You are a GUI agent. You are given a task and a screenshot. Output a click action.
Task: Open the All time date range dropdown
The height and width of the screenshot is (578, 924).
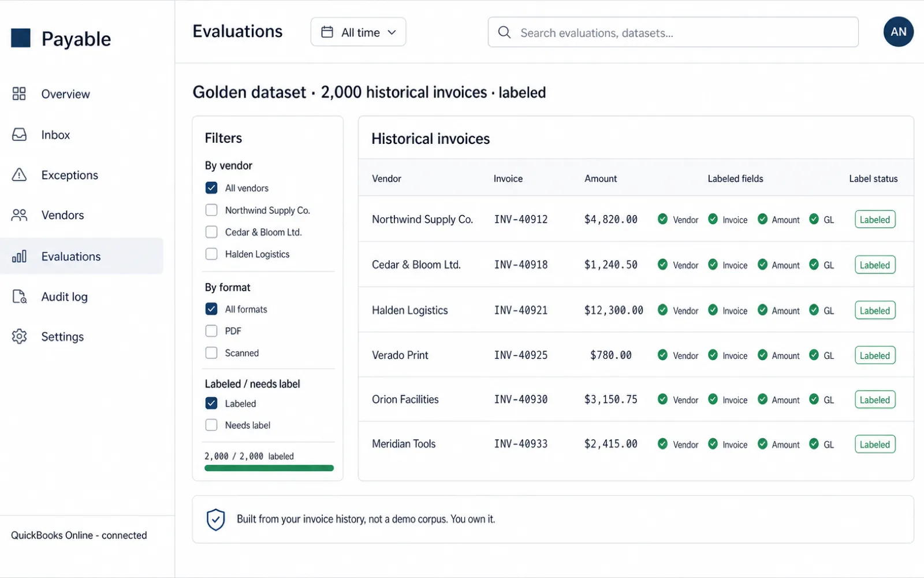pos(358,32)
